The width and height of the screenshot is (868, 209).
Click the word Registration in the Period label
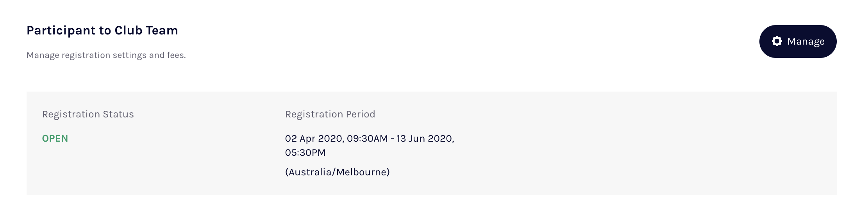click(314, 114)
